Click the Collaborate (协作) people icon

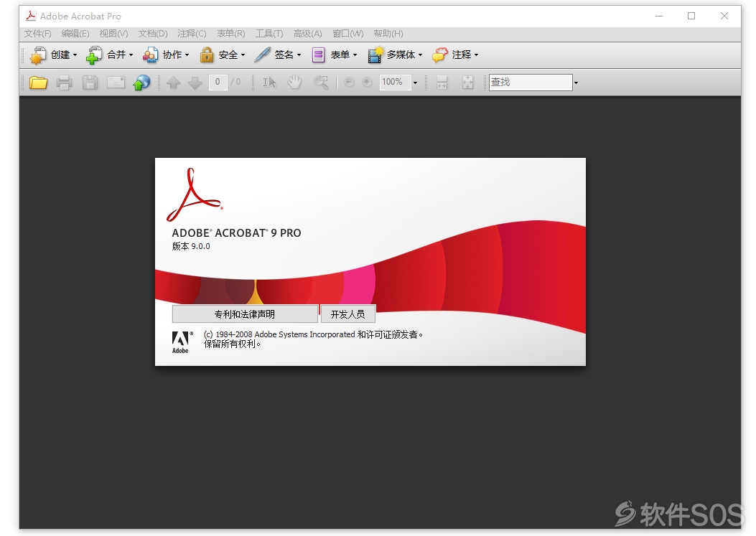point(150,55)
